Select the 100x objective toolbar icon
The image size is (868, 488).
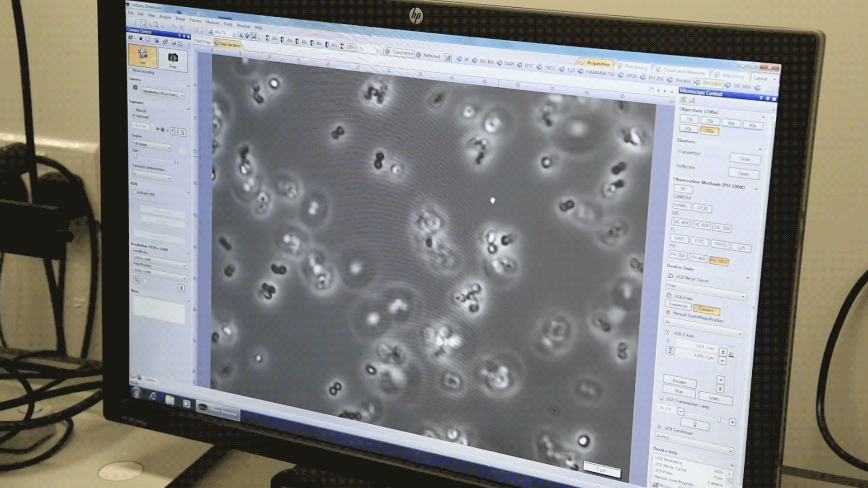347,47
